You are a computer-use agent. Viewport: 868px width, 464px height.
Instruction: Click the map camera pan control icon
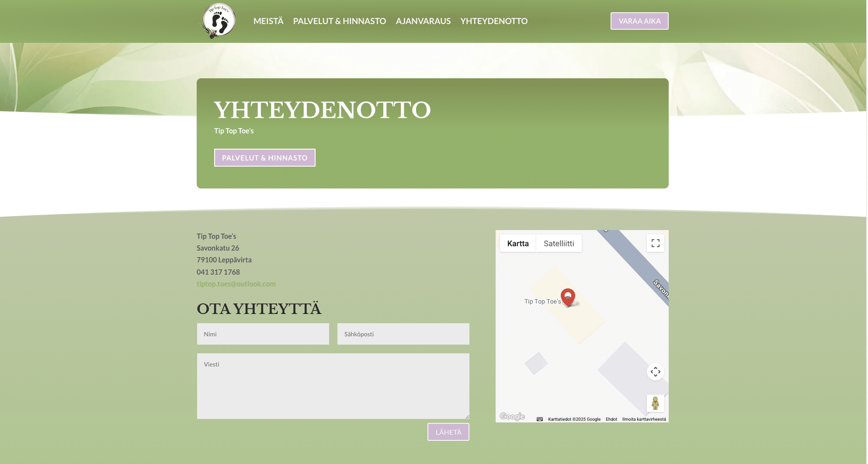tap(655, 372)
